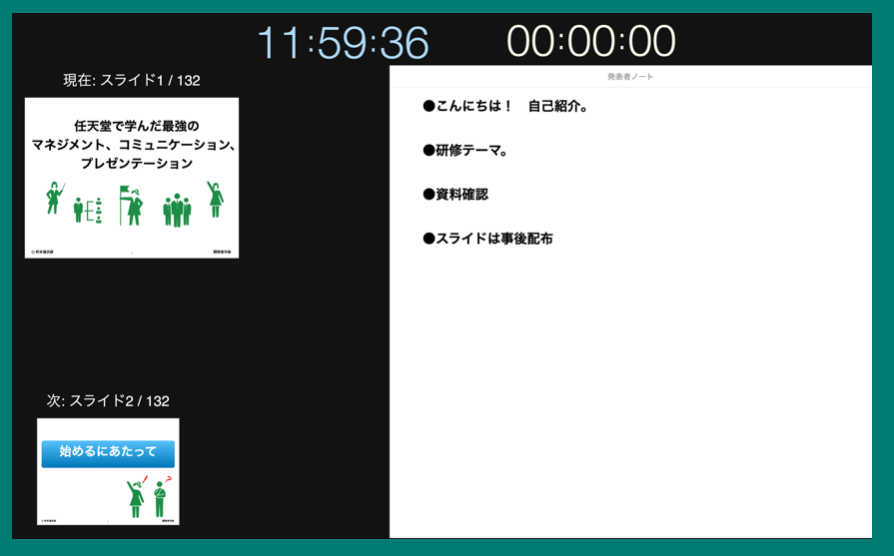Click the slide title 任天堂で学んだ最強の
894x556 pixels.
(136, 126)
